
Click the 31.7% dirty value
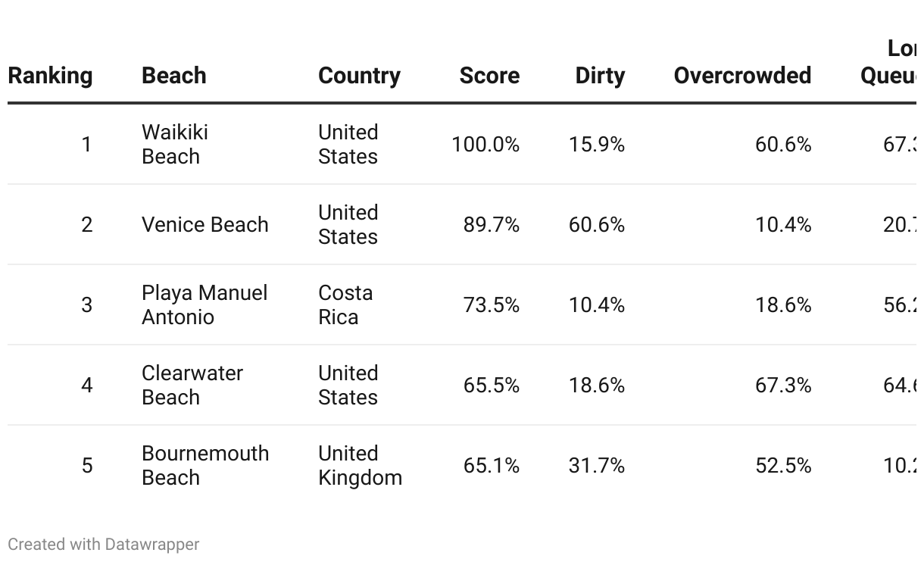point(597,465)
